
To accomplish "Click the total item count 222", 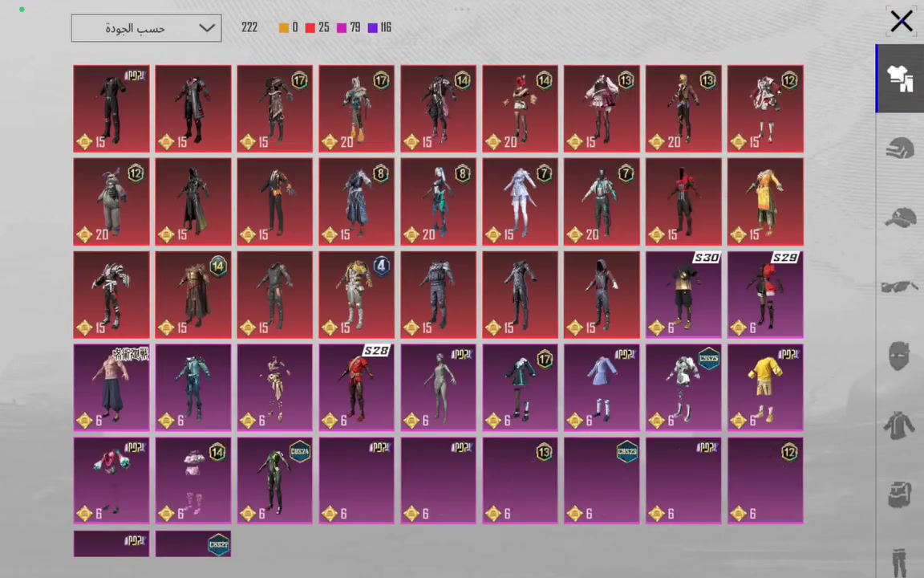I will [x=249, y=28].
